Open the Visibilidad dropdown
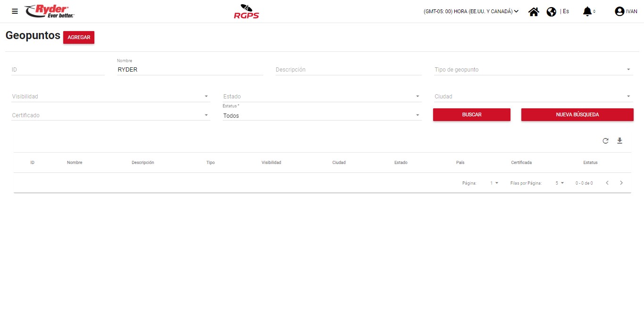This screenshot has height=309, width=644. (x=110, y=97)
